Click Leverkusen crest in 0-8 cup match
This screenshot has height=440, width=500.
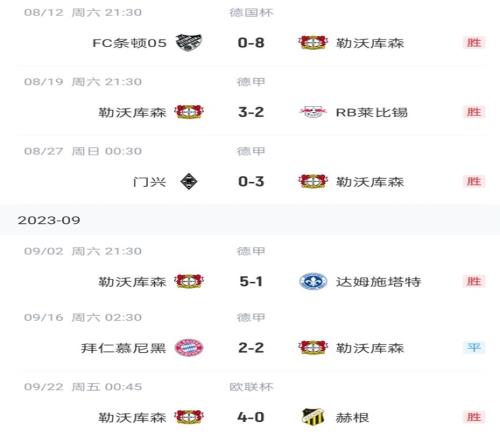click(312, 43)
